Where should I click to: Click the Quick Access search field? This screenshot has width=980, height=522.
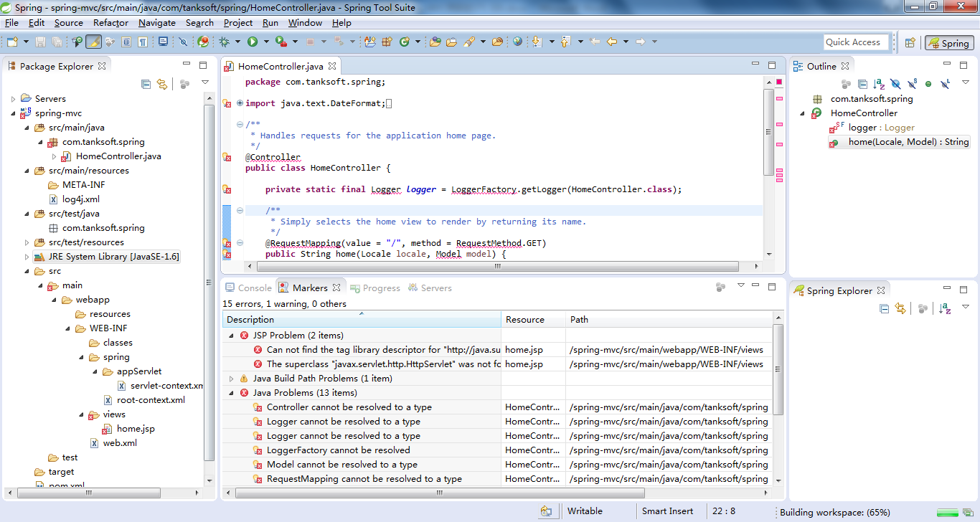[x=857, y=42]
